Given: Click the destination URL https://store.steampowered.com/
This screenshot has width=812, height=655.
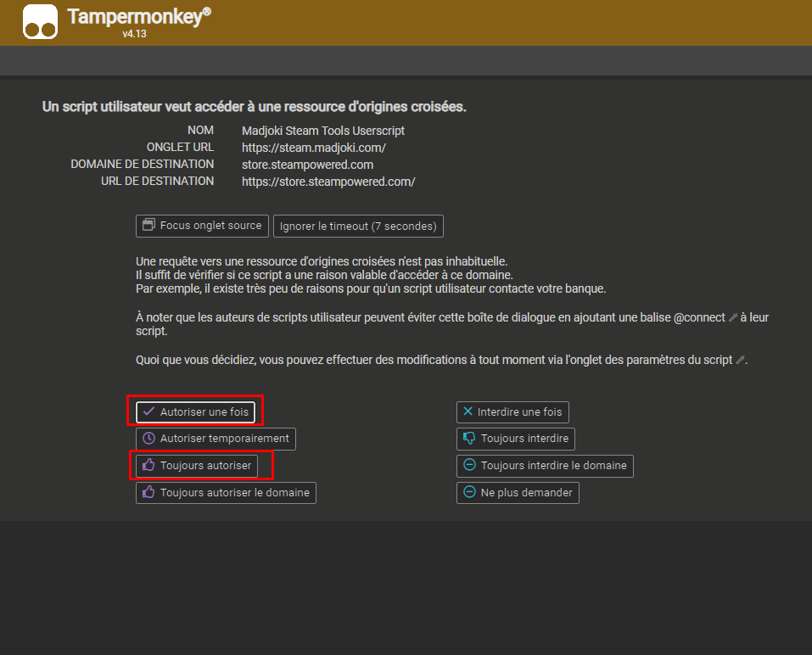Looking at the screenshot, I should 328,182.
